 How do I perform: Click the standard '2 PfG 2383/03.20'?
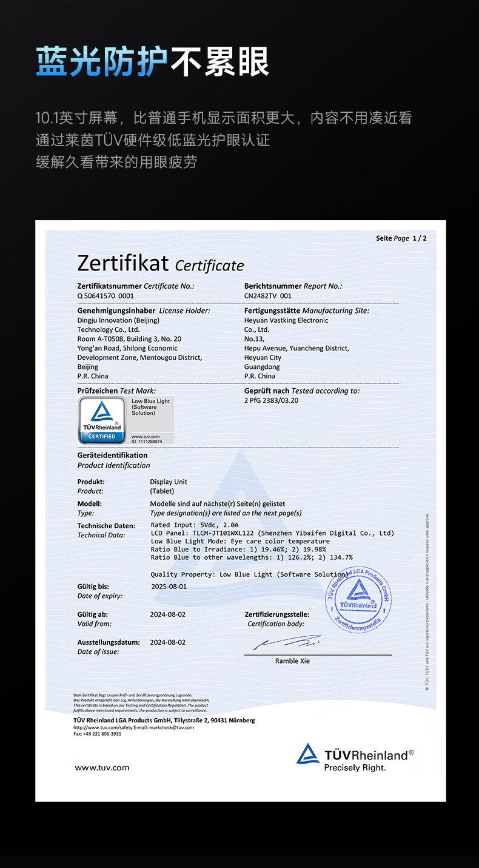pos(271,400)
